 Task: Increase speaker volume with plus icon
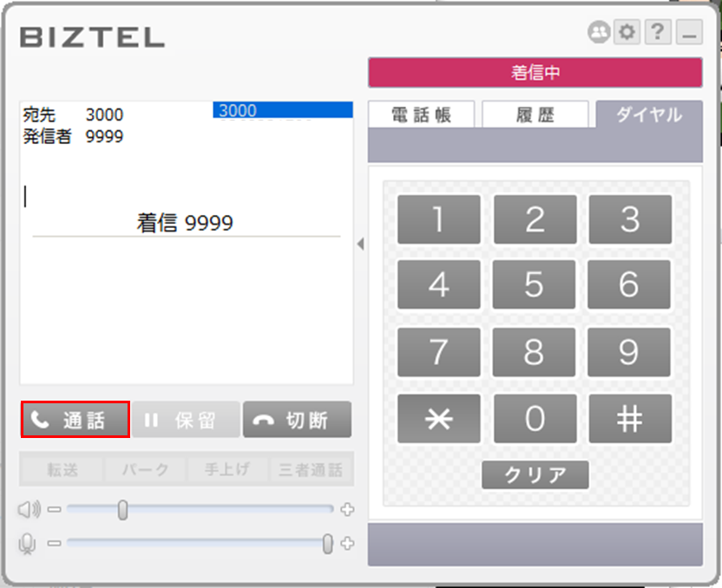[347, 509]
